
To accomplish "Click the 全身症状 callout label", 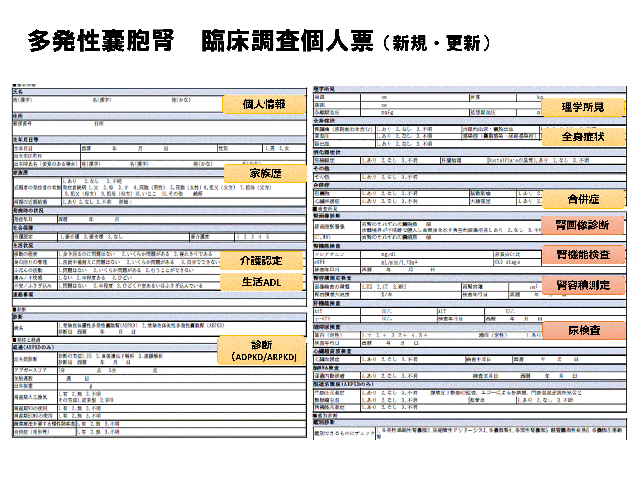I will (583, 137).
